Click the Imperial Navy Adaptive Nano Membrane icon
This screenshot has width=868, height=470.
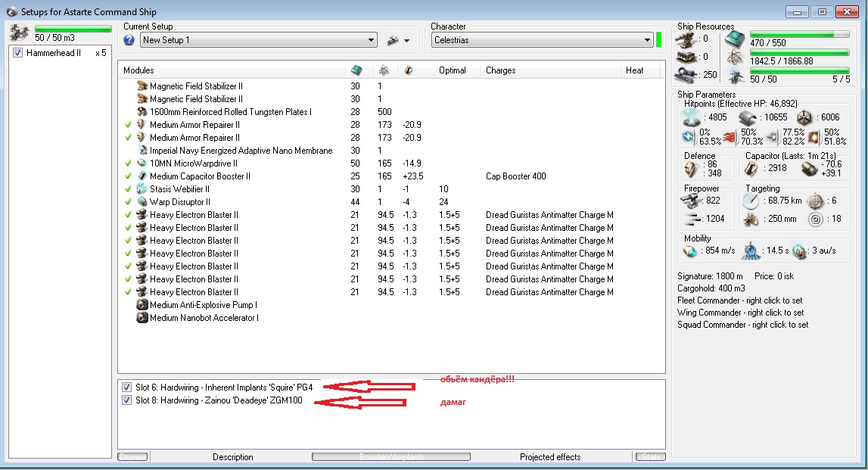pyautogui.click(x=142, y=151)
